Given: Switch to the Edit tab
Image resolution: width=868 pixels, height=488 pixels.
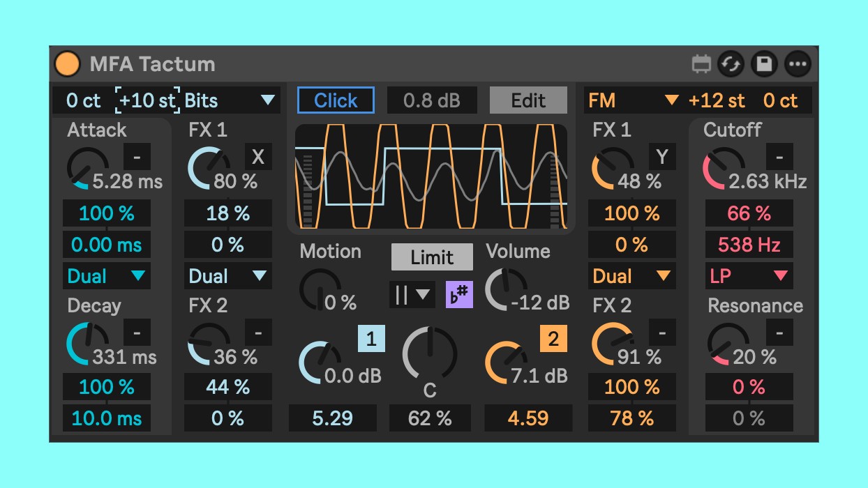Looking at the screenshot, I should click(x=528, y=100).
